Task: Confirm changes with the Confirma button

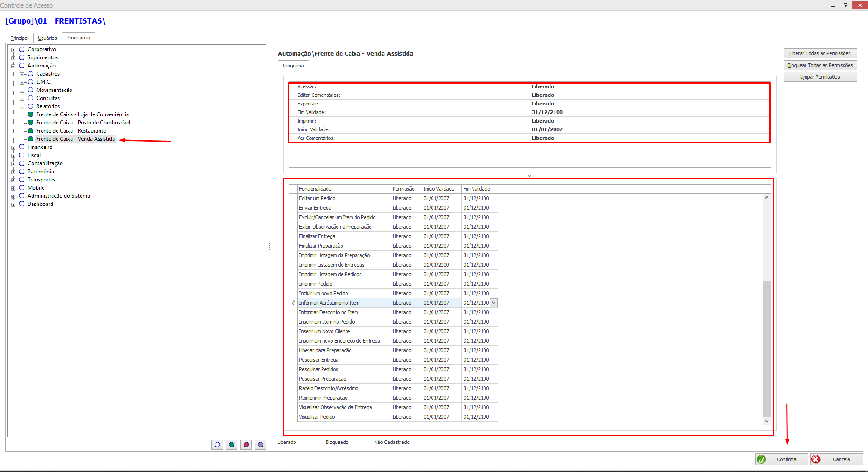Action: tap(782, 459)
